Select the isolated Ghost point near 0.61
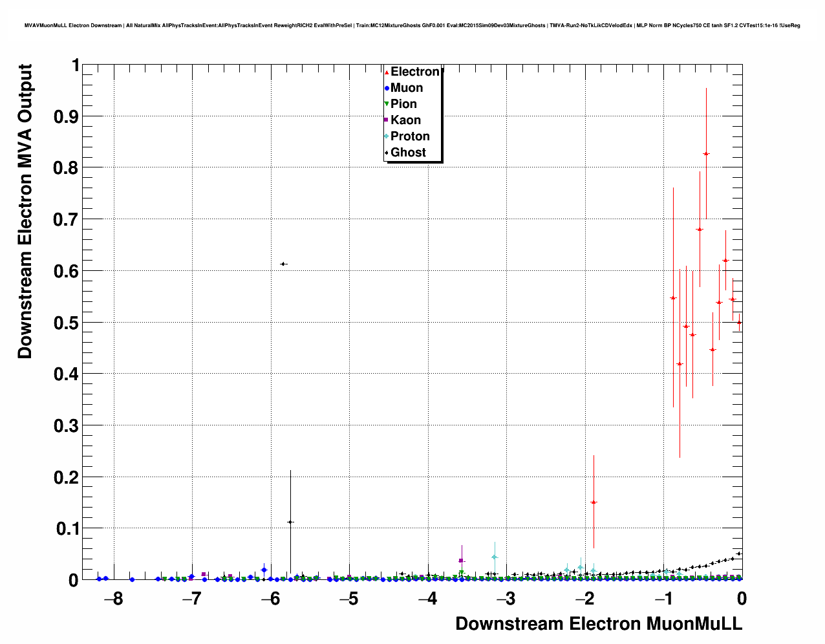The height and width of the screenshot is (644, 825). point(283,264)
